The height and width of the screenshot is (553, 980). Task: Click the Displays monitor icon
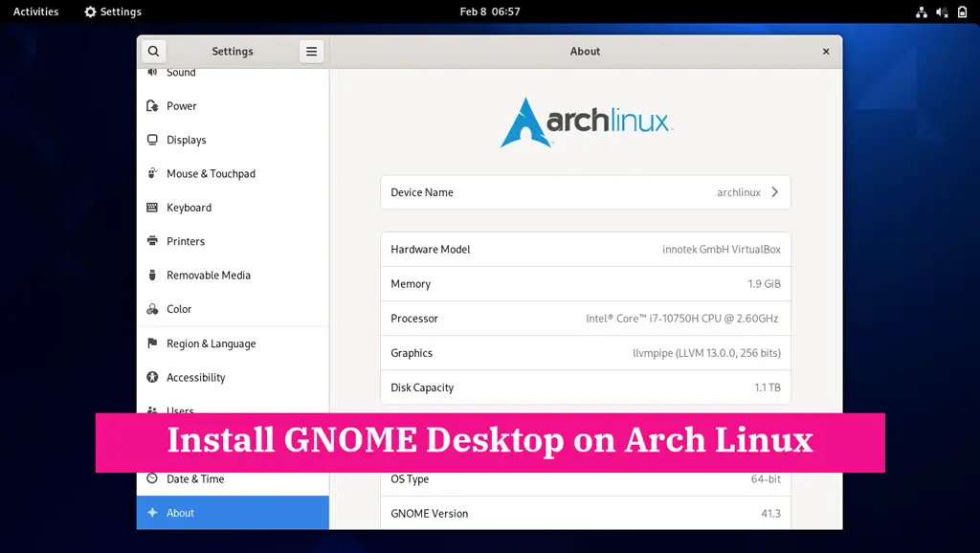(154, 140)
